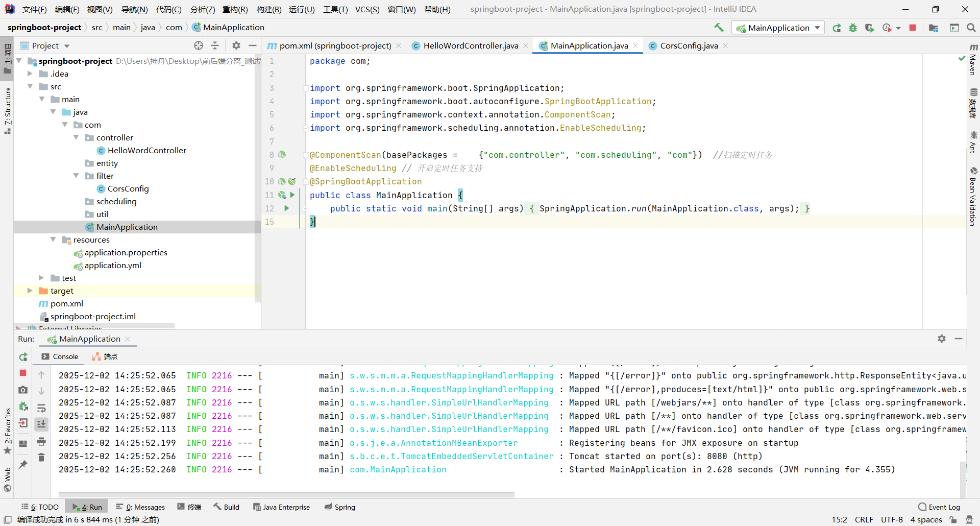
Task: Start debugging with the top toolbar bug icon
Action: (853, 28)
